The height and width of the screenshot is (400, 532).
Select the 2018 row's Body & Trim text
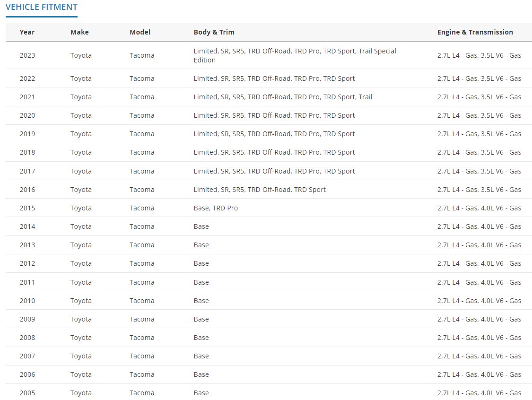274,152
